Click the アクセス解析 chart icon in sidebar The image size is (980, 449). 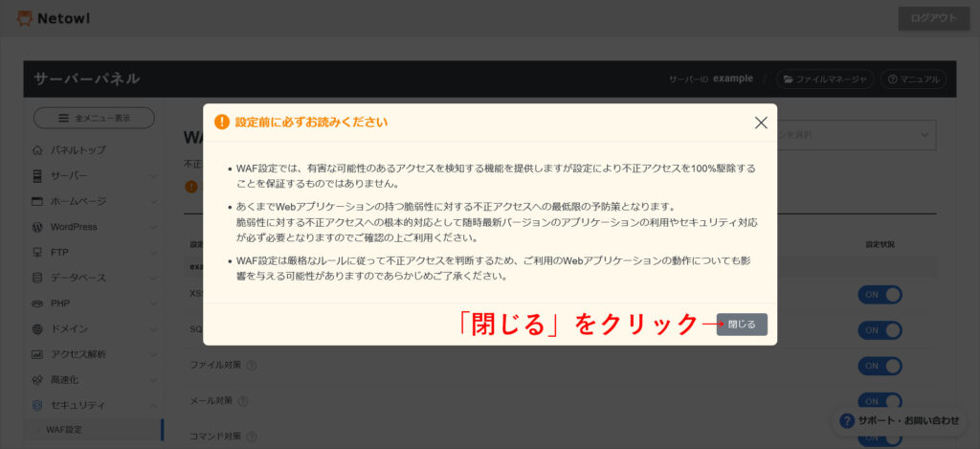pyautogui.click(x=37, y=354)
